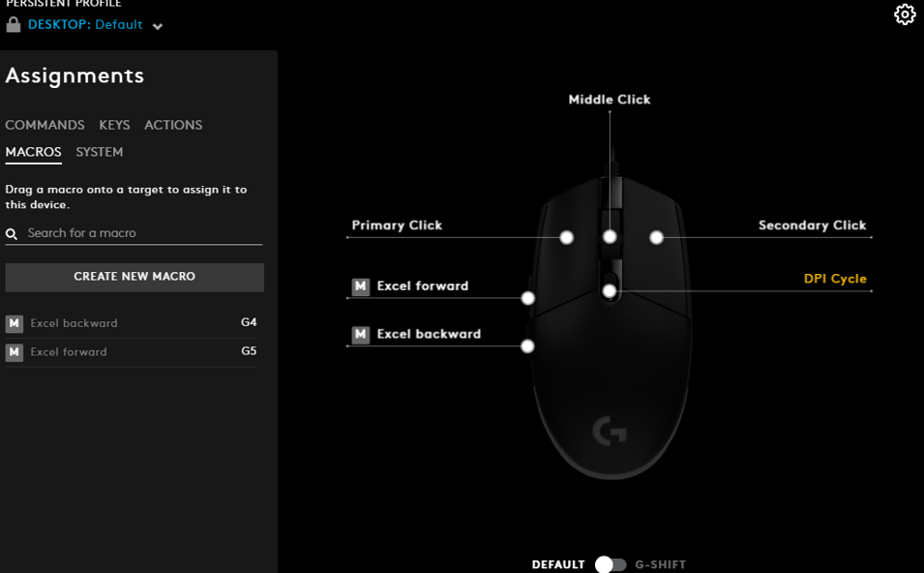The height and width of the screenshot is (573, 924).
Task: Click the profile lock icon
Action: coord(13,24)
